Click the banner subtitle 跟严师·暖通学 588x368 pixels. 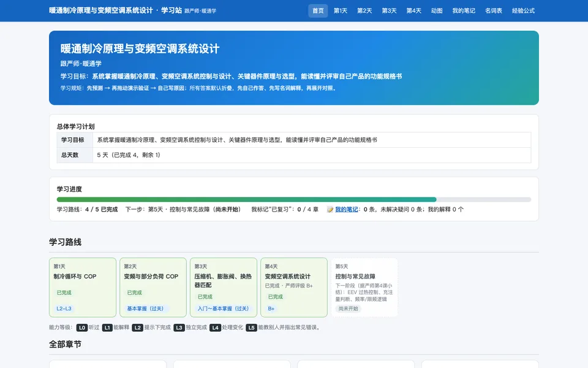coord(81,64)
